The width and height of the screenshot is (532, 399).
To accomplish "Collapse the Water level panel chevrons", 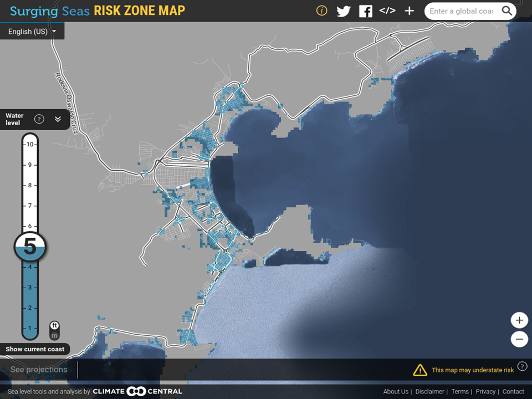I will point(58,119).
